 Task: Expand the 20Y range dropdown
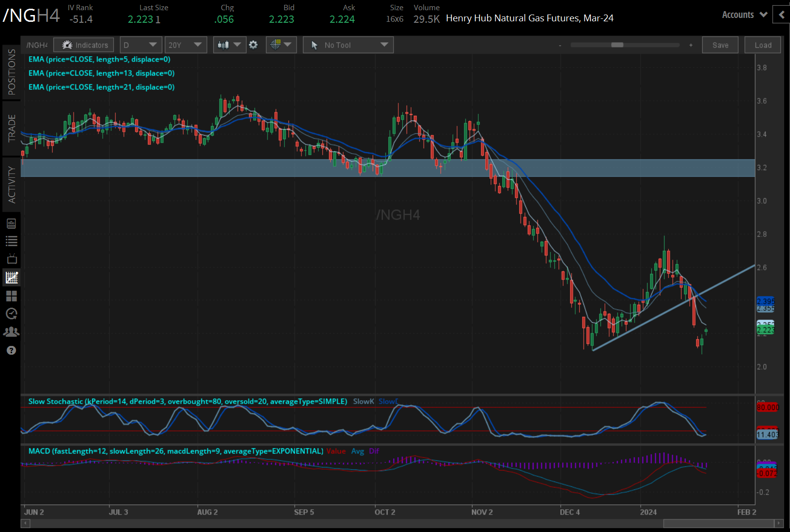(185, 45)
